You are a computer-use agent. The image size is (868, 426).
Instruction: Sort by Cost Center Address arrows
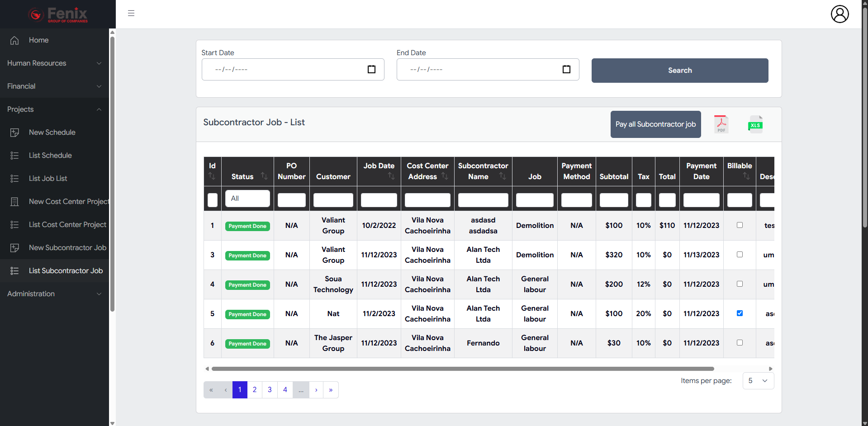point(445,176)
